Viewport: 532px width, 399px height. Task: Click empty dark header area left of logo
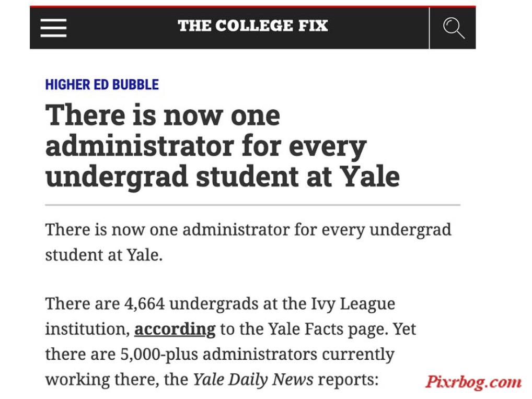pos(122,28)
